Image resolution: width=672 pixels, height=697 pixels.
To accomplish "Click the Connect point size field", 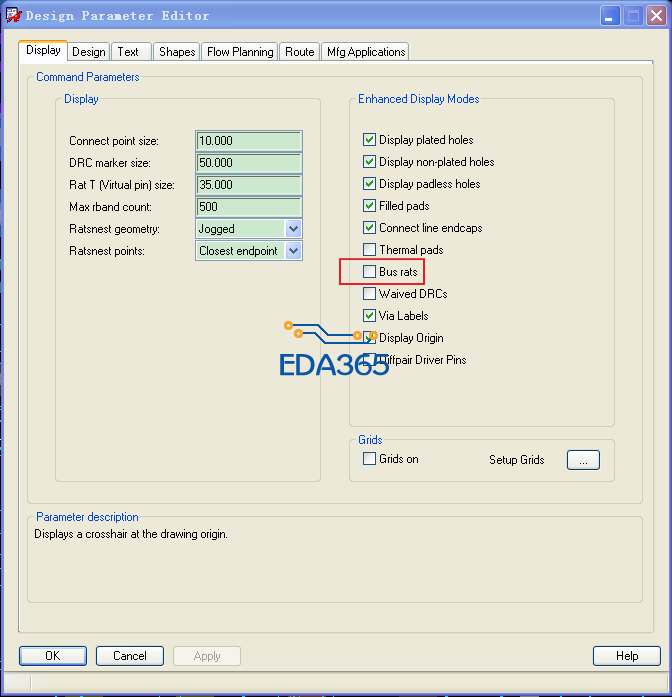I will pos(249,141).
